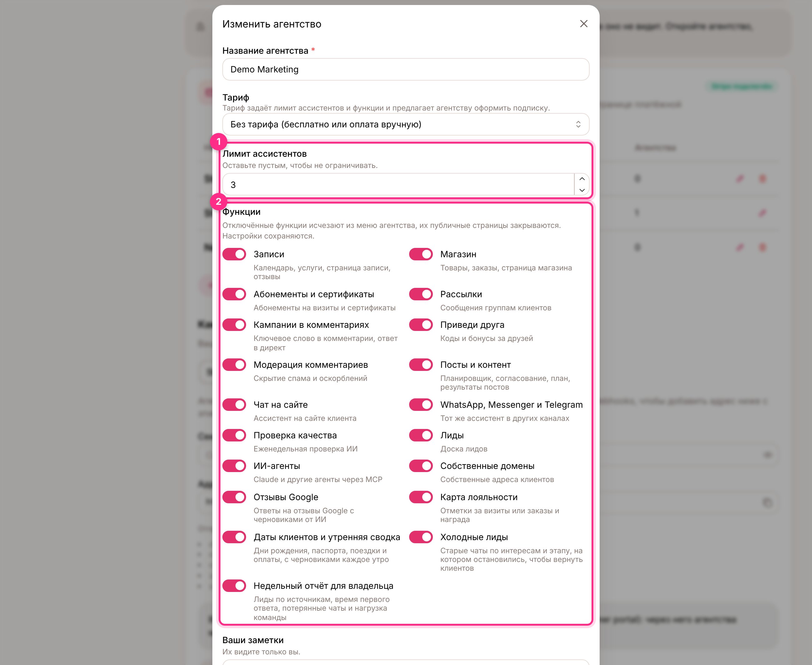Image resolution: width=812 pixels, height=665 pixels.
Task: Click the Функции section heading
Action: tap(241, 212)
